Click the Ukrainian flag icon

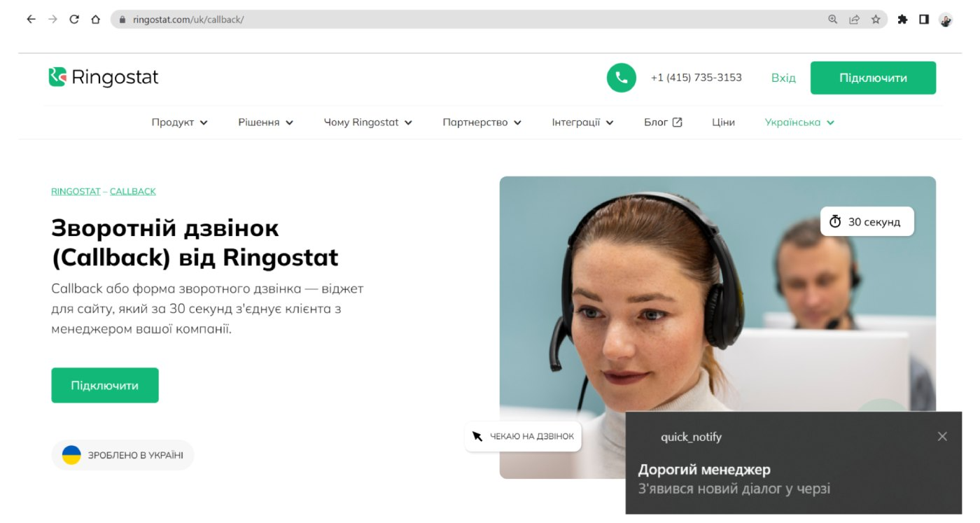(x=71, y=455)
